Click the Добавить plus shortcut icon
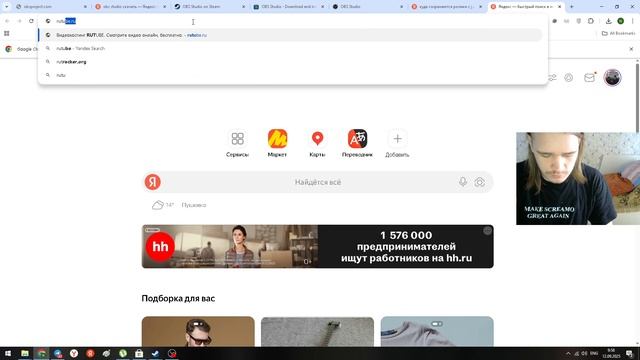Screen dimensions: 640x360 click(x=397, y=139)
